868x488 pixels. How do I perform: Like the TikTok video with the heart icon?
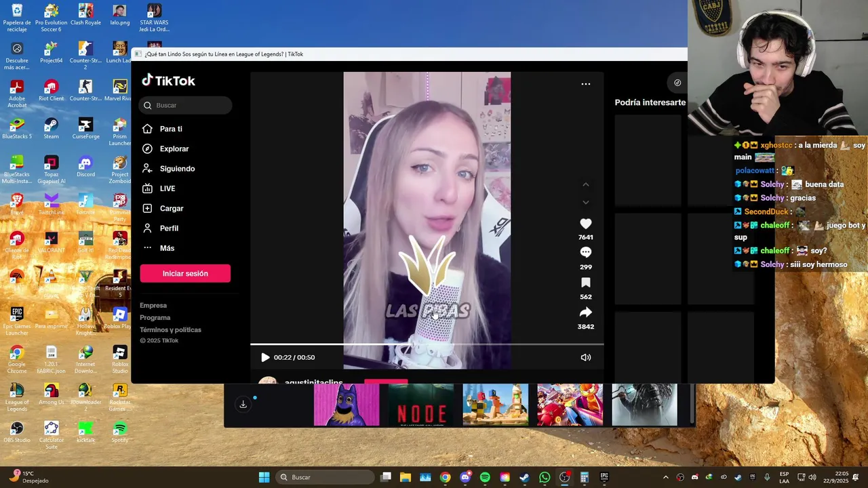click(586, 224)
